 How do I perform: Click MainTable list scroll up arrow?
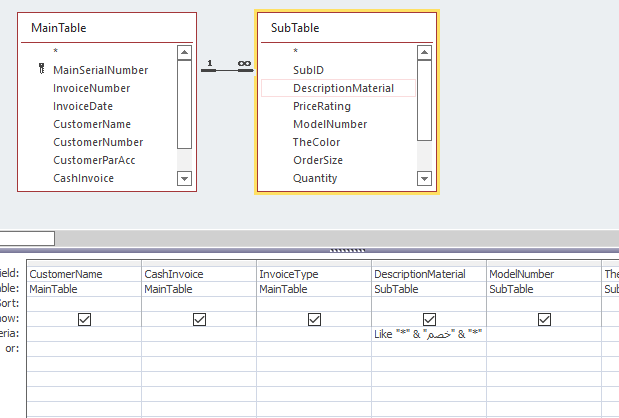pos(184,52)
